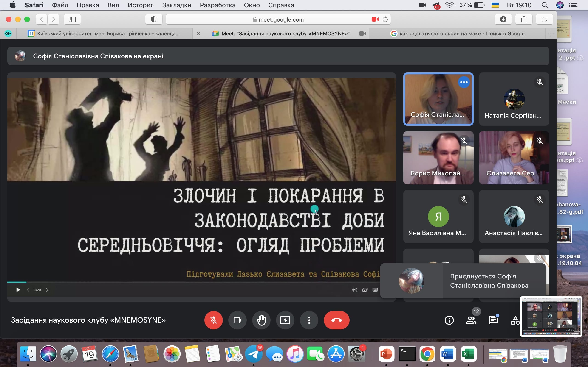Screen dimensions: 588x367
Task: Open Telegram from the Dock
Action: click(253, 354)
